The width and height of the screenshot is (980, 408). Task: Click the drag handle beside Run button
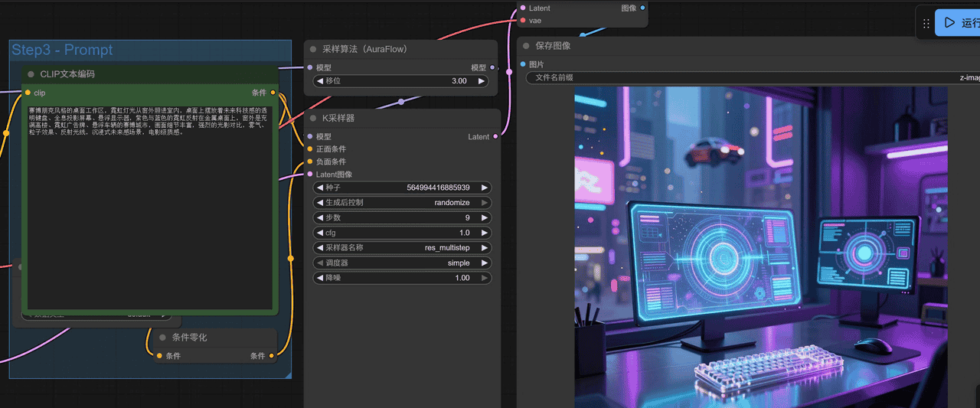pos(926,24)
